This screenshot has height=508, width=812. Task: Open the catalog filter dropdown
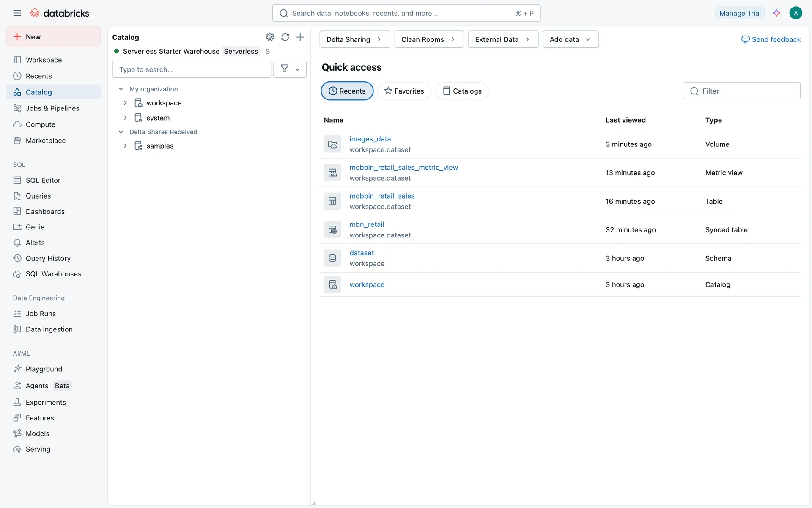point(290,69)
